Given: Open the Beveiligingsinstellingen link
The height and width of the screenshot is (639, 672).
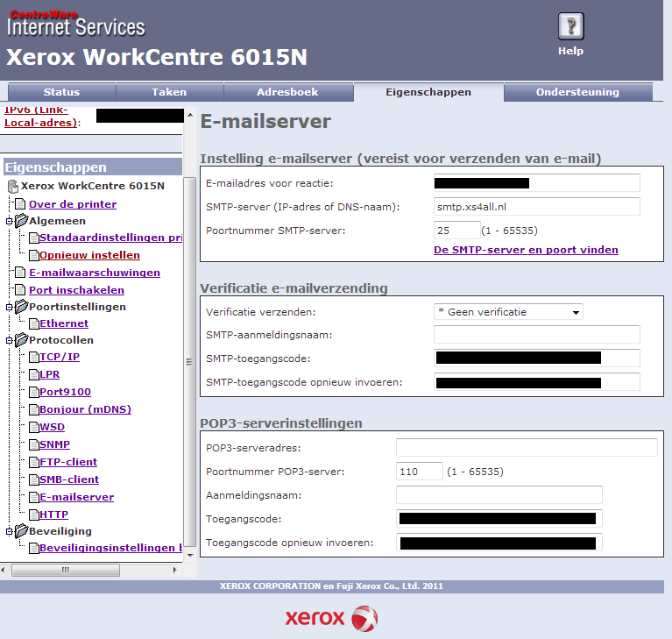Looking at the screenshot, I should point(110,548).
